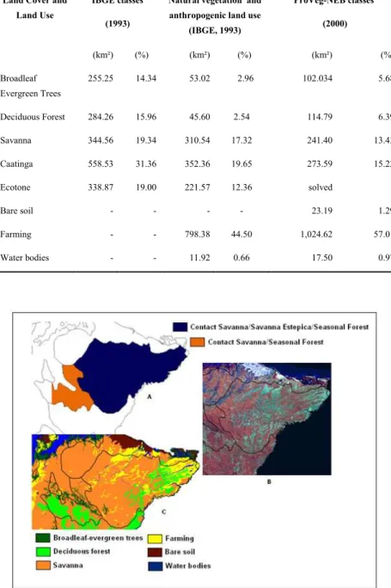The image size is (391, 588).
Task: Select the value 15.96 in the table
Action: (x=146, y=117)
